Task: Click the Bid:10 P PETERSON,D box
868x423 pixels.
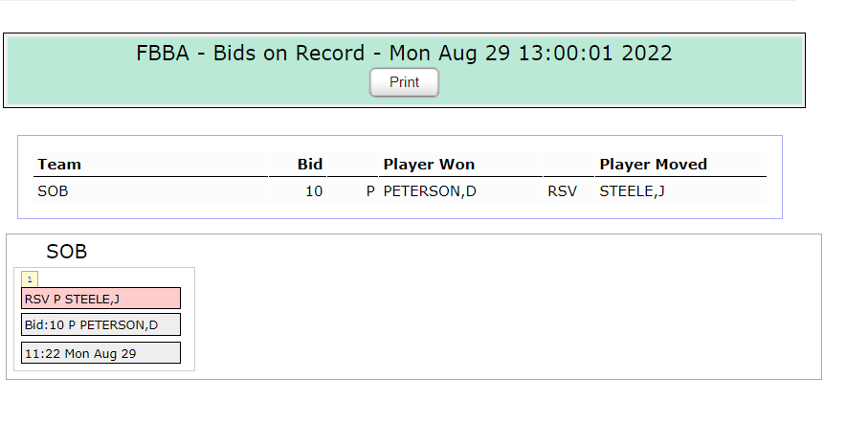Action: [x=100, y=324]
